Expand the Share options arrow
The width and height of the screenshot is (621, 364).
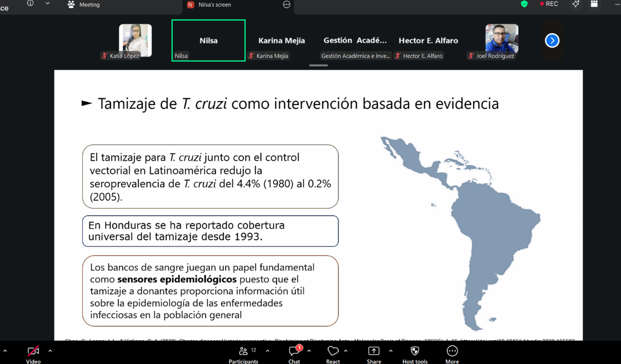coord(390,351)
